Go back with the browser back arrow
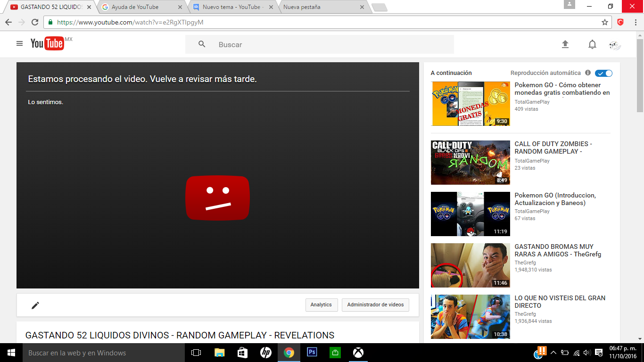This screenshot has height=362, width=644. point(8,22)
